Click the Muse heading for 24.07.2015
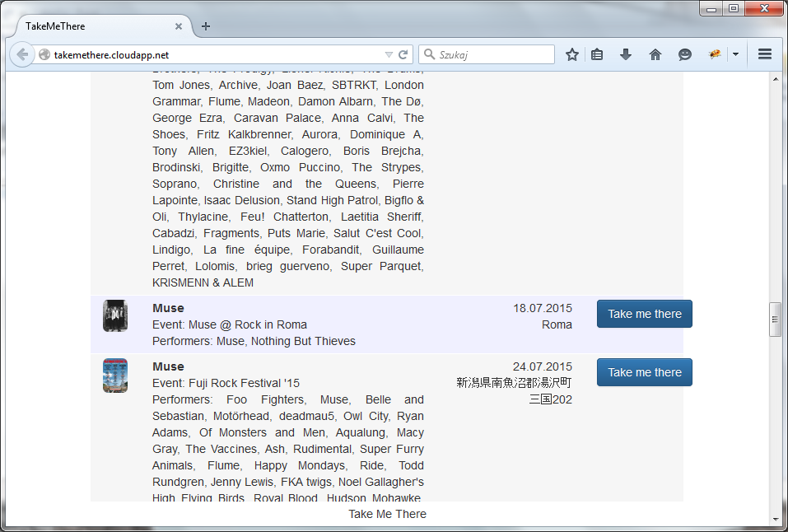 (x=168, y=366)
